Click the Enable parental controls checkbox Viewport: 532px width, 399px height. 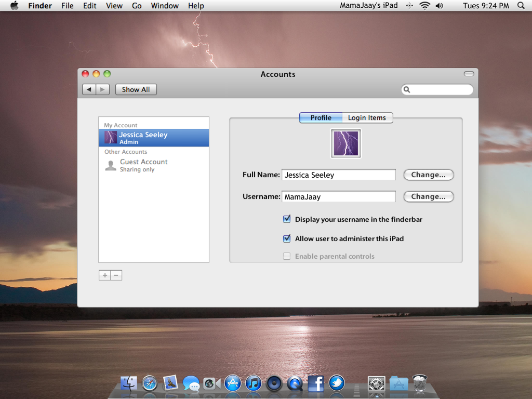pos(287,256)
